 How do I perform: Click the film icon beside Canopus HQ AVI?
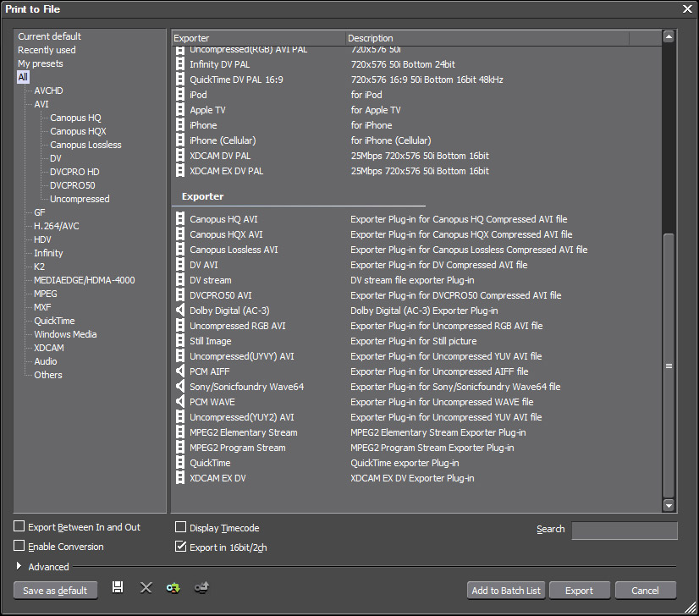pos(180,219)
